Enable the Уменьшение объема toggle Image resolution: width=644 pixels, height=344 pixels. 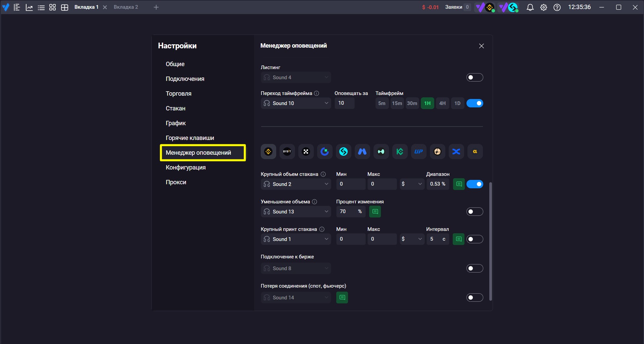(475, 212)
